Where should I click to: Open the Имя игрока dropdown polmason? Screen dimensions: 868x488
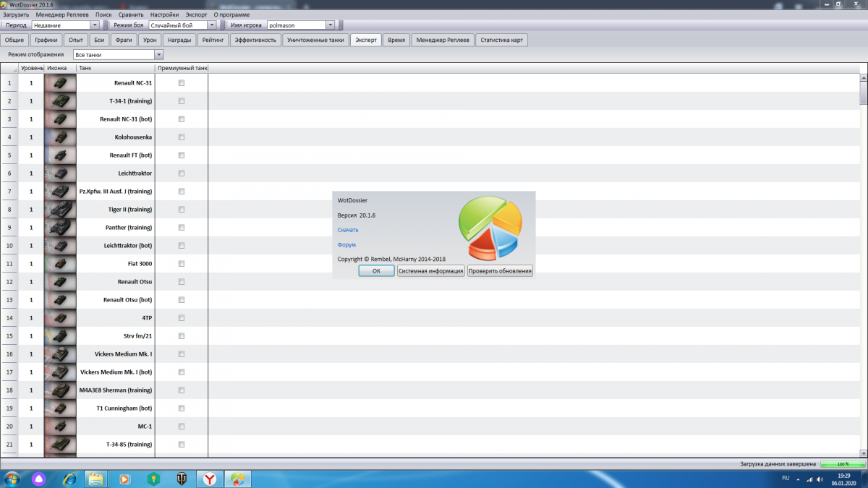click(299, 25)
